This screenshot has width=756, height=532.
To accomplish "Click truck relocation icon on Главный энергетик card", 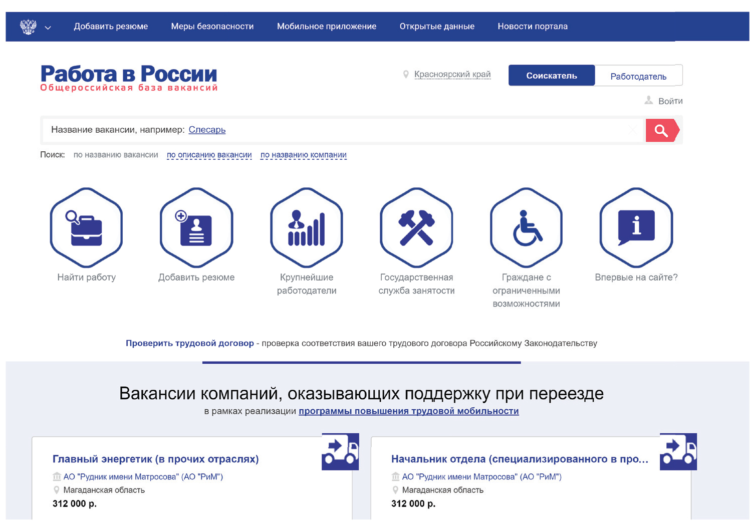I will (340, 451).
